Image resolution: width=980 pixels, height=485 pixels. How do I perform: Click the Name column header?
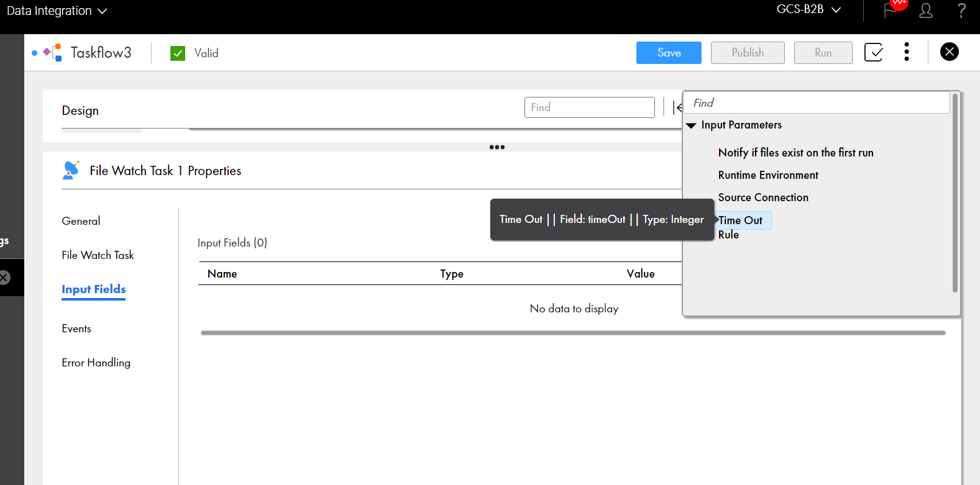[x=222, y=274]
